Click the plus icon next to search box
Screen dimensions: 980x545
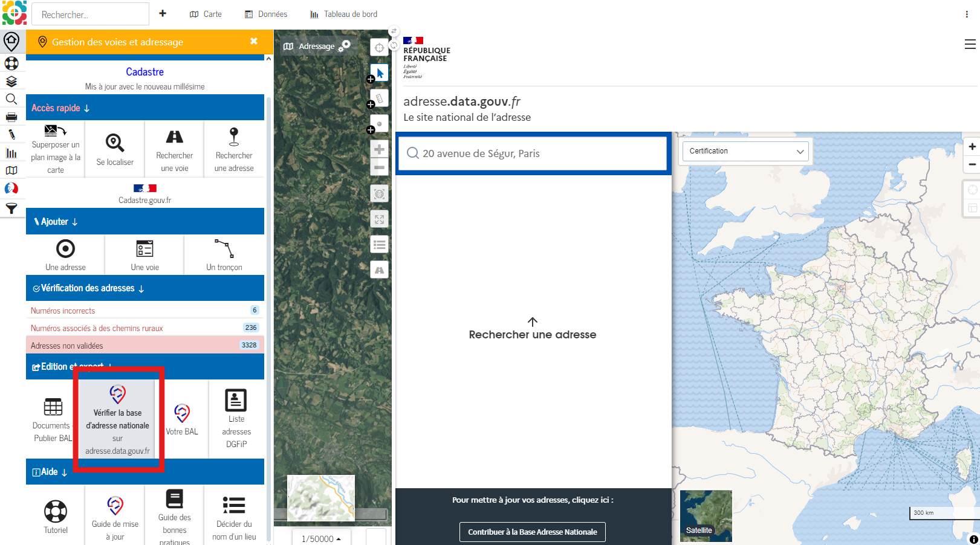tap(163, 13)
